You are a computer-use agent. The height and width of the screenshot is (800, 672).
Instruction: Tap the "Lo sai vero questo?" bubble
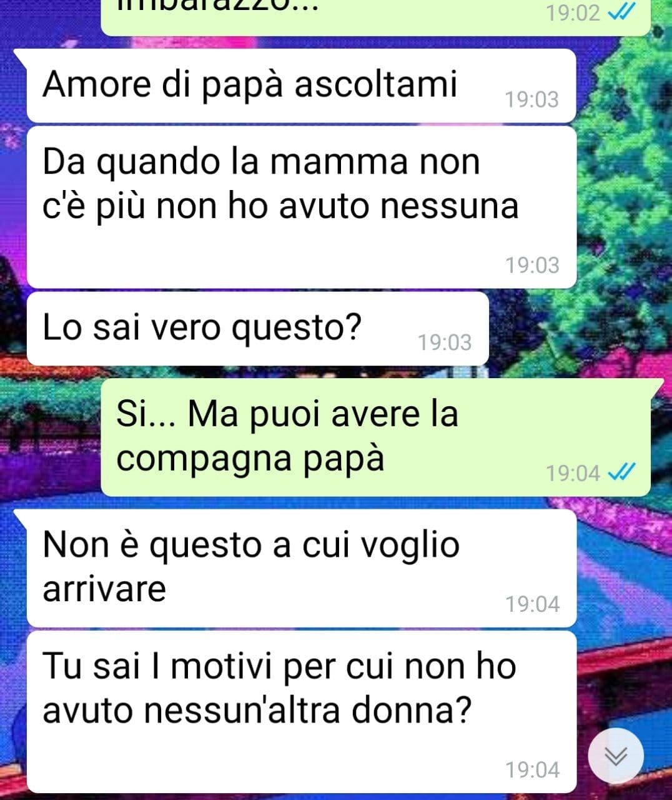257,329
